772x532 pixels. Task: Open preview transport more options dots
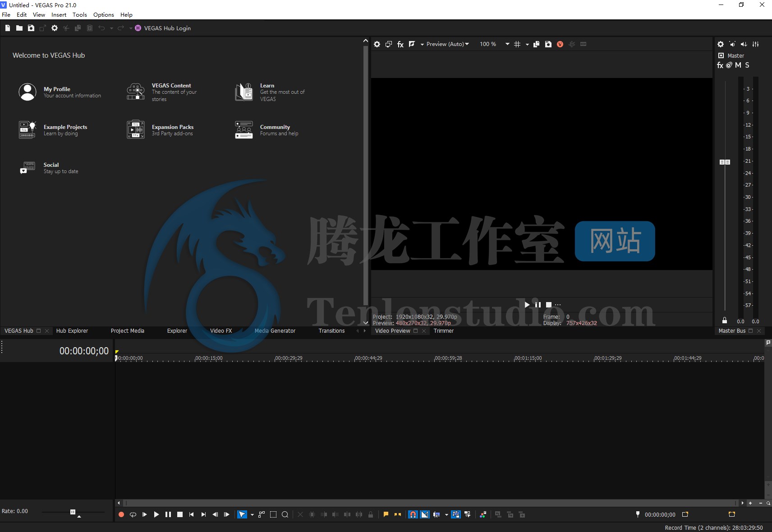(x=558, y=305)
